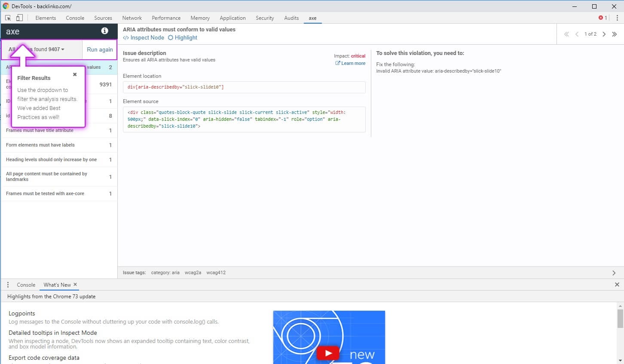Image resolution: width=624 pixels, height=364 pixels.
Task: Select the inspect element cursor icon
Action: pos(8,18)
